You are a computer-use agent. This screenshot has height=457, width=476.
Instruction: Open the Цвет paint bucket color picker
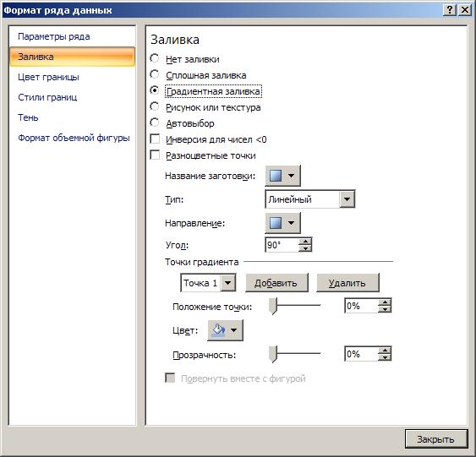(x=225, y=330)
